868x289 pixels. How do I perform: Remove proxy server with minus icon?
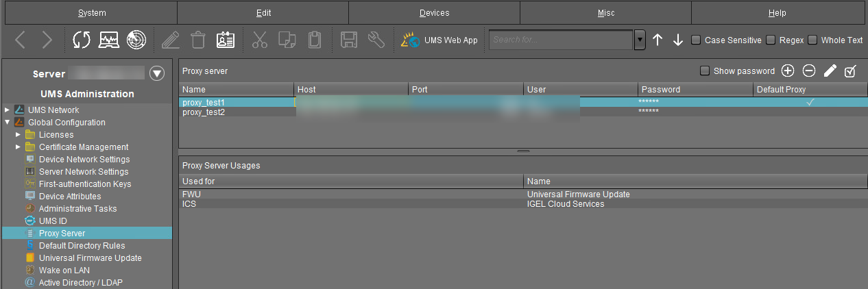[809, 71]
